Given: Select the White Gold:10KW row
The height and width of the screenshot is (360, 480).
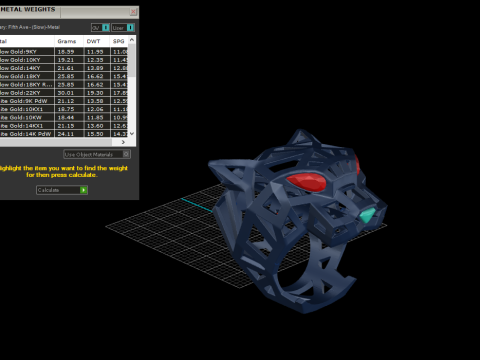Looking at the screenshot, I should [64, 117].
